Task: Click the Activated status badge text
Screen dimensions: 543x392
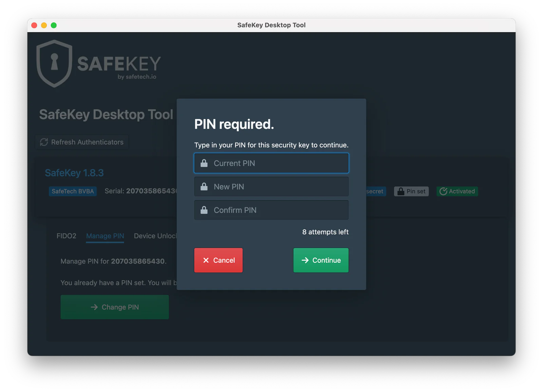Action: [x=462, y=191]
